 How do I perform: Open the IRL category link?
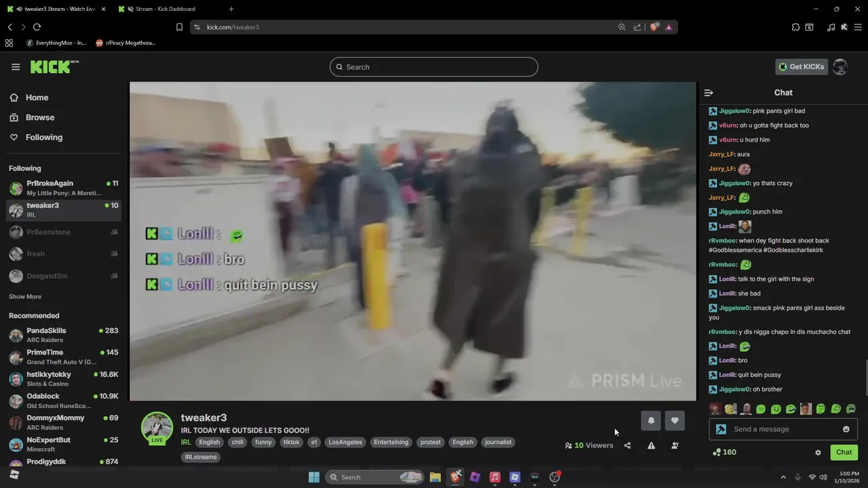coord(186,442)
